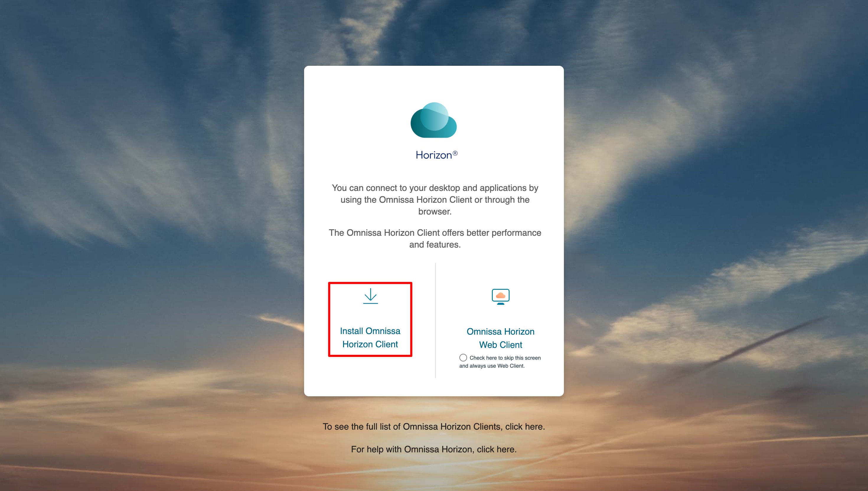This screenshot has height=491, width=868.
Task: Open the Install Omnissa Horizon Client link
Action: [370, 337]
